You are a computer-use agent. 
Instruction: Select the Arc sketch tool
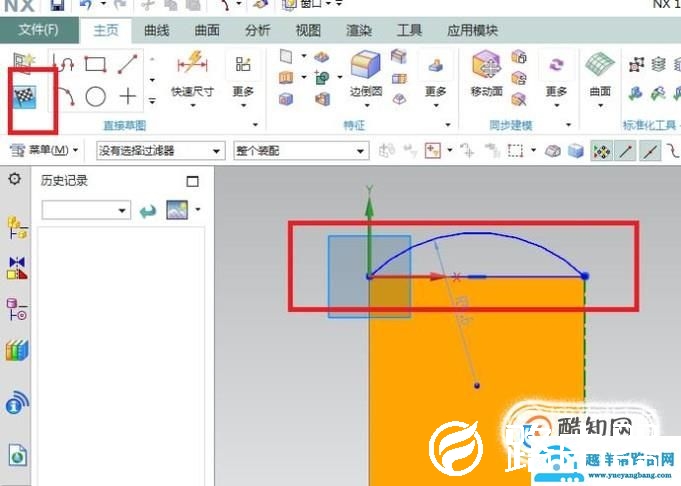[x=66, y=96]
